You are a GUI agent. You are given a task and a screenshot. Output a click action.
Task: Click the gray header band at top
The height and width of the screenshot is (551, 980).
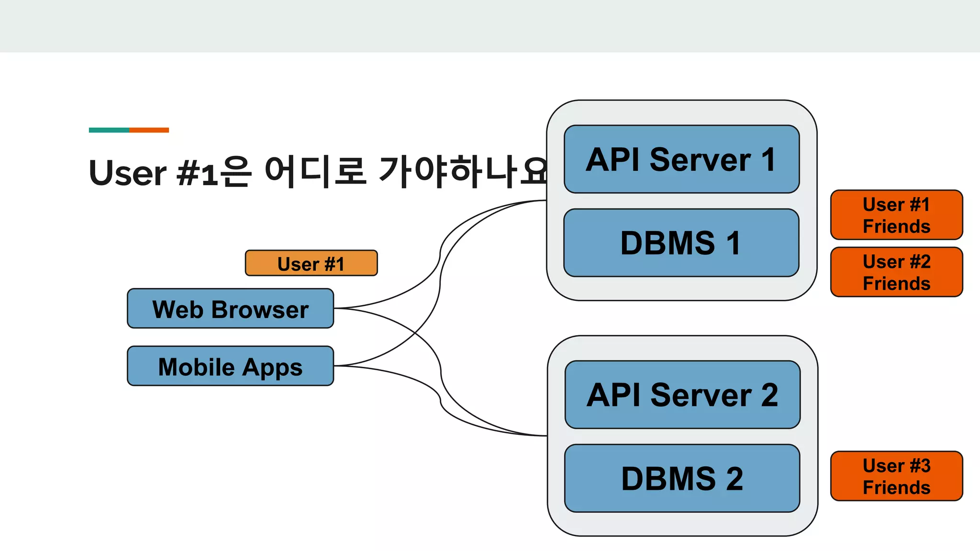coord(490,26)
